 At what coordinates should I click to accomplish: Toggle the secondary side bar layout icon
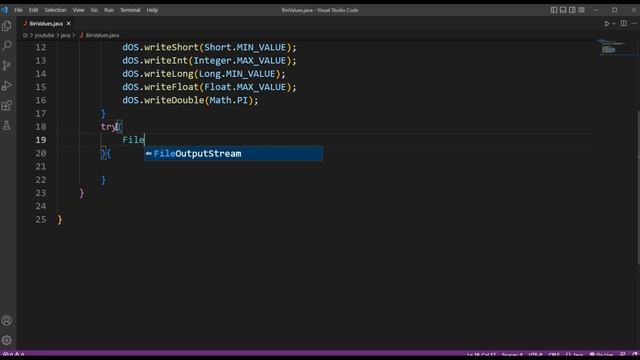pos(572,10)
